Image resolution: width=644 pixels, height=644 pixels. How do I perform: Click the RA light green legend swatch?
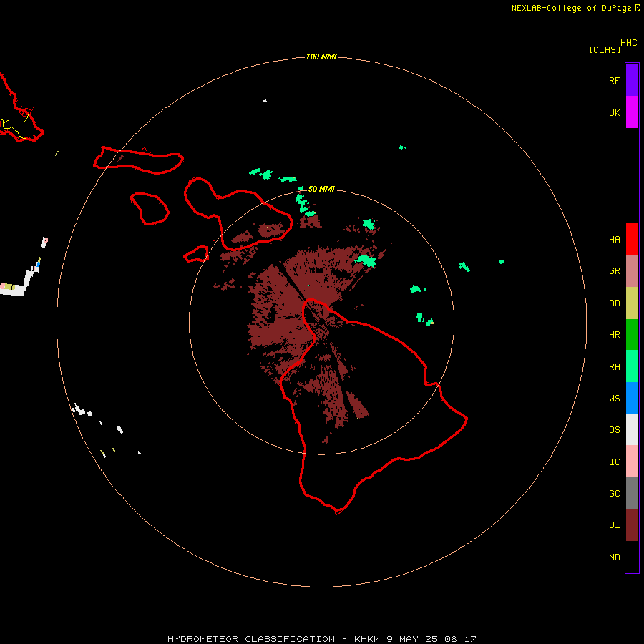click(x=632, y=366)
